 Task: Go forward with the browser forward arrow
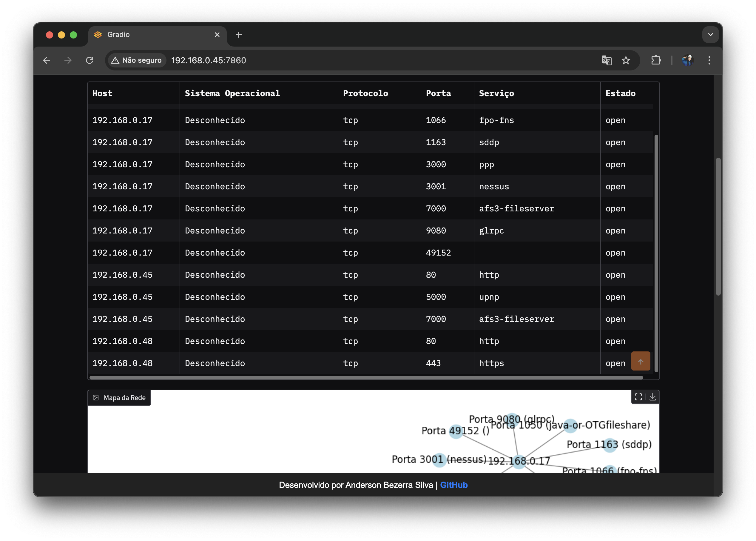(68, 60)
